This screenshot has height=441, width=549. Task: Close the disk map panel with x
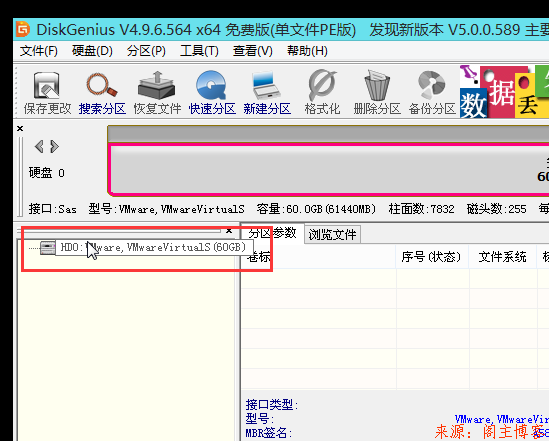point(20,128)
